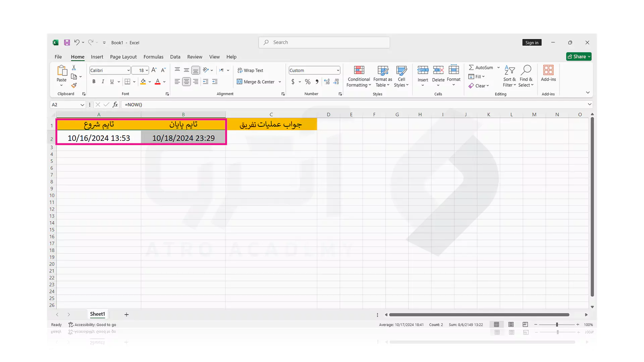Open the Clear dropdown
644x362 pixels.
click(479, 86)
